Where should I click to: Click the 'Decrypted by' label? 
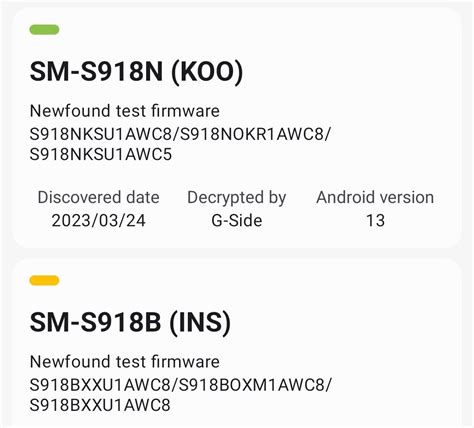tap(237, 198)
